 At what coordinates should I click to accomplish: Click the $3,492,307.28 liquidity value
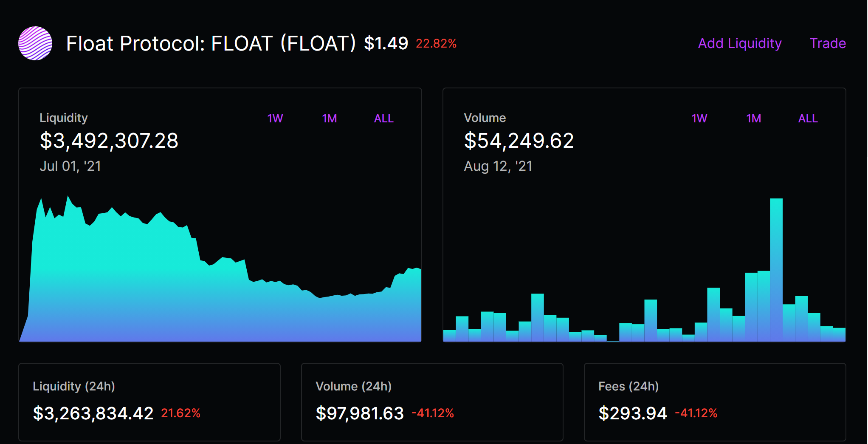pos(109,141)
